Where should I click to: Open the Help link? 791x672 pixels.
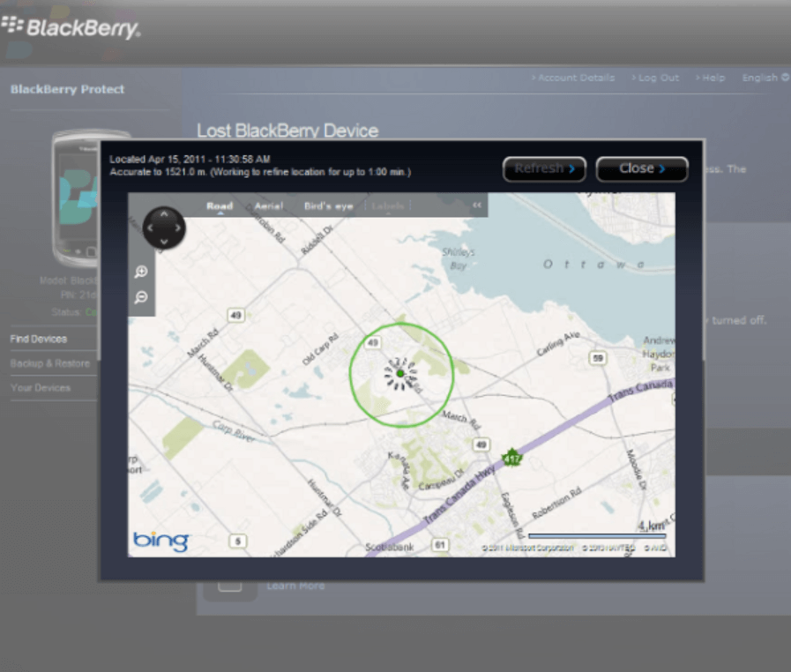pos(711,78)
